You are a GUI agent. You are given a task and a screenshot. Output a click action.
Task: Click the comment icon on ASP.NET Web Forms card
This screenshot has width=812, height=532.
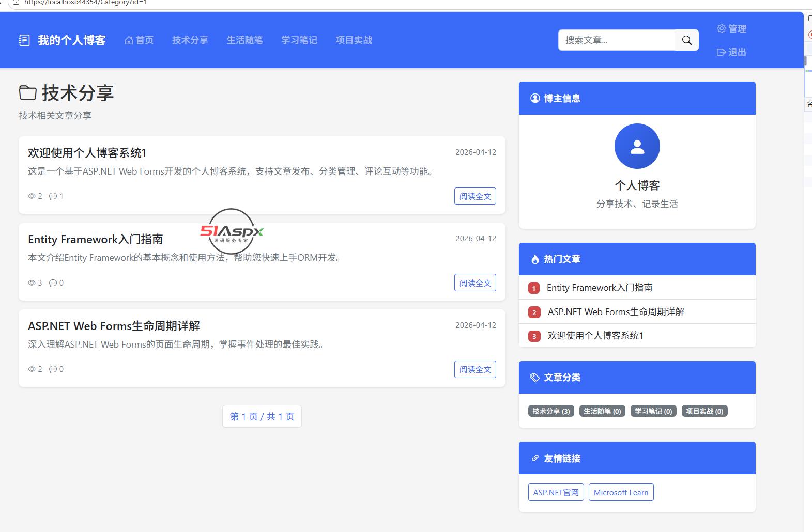pos(53,369)
